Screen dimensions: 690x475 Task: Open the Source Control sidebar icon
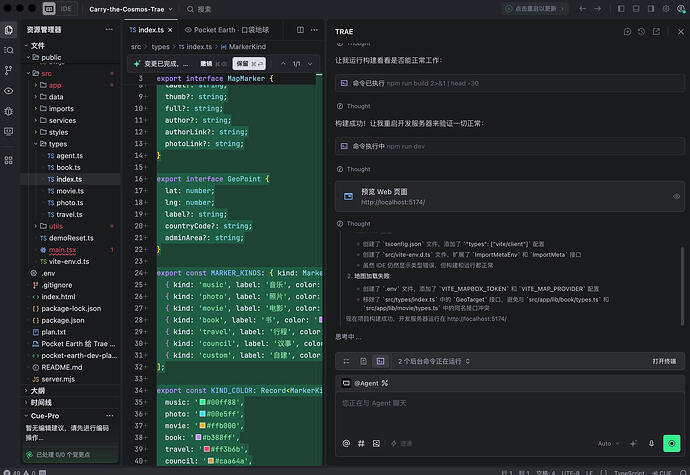pos(8,70)
